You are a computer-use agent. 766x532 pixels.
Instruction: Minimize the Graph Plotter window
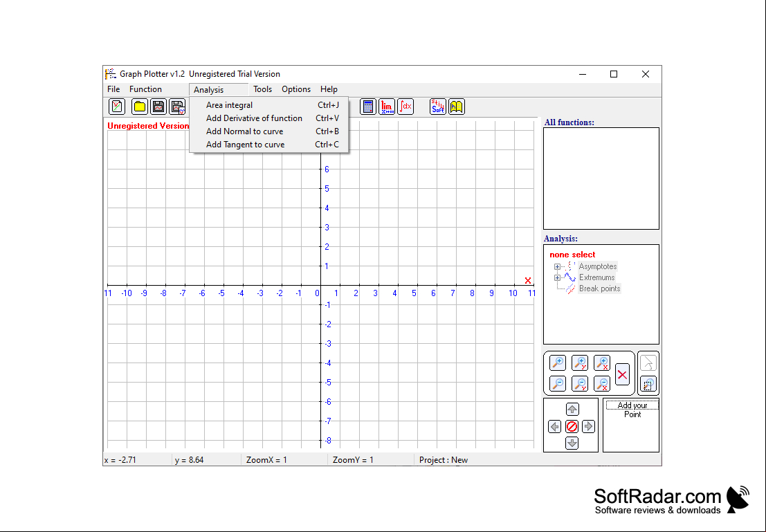point(583,74)
